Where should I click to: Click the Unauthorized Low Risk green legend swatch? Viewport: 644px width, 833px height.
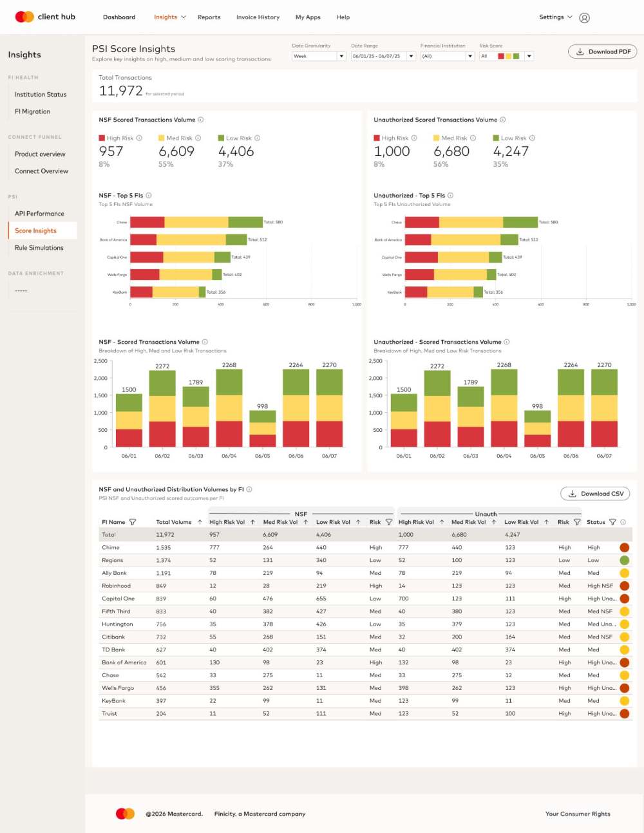click(496, 138)
